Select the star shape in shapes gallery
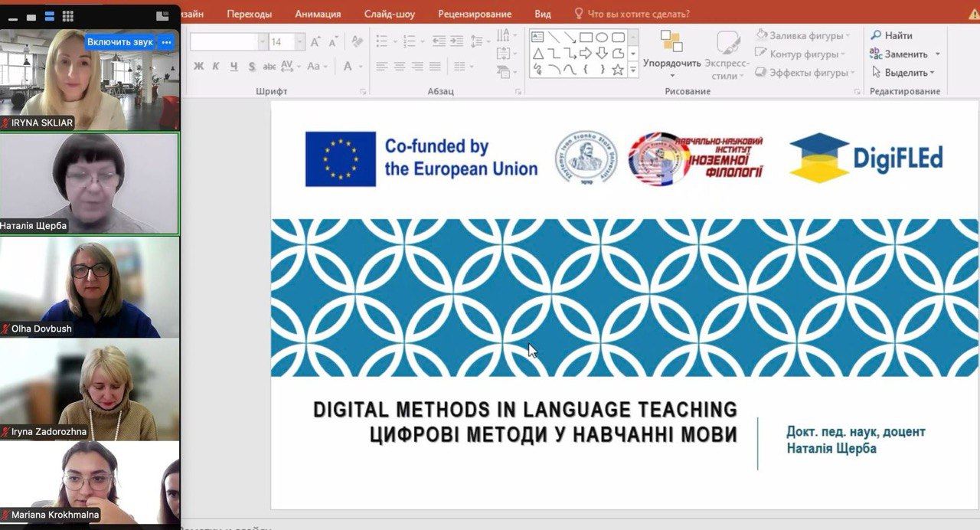This screenshot has height=530, width=980. 617,70
